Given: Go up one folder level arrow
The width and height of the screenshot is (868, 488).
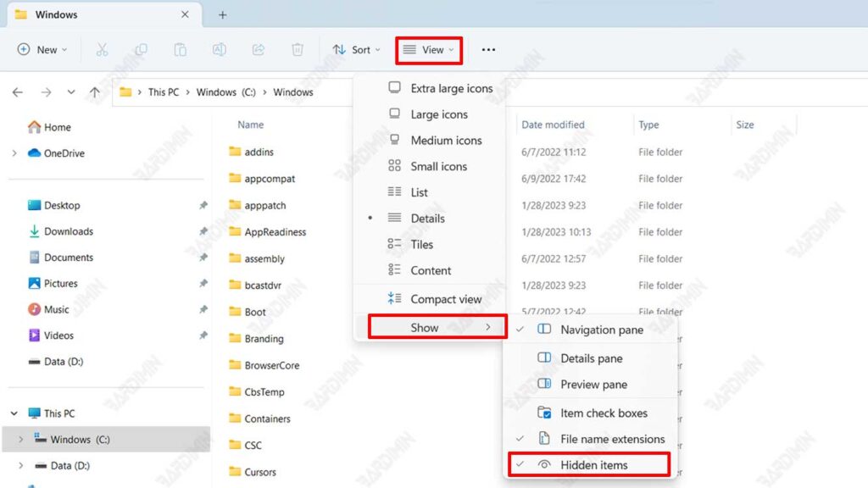Looking at the screenshot, I should coord(95,92).
